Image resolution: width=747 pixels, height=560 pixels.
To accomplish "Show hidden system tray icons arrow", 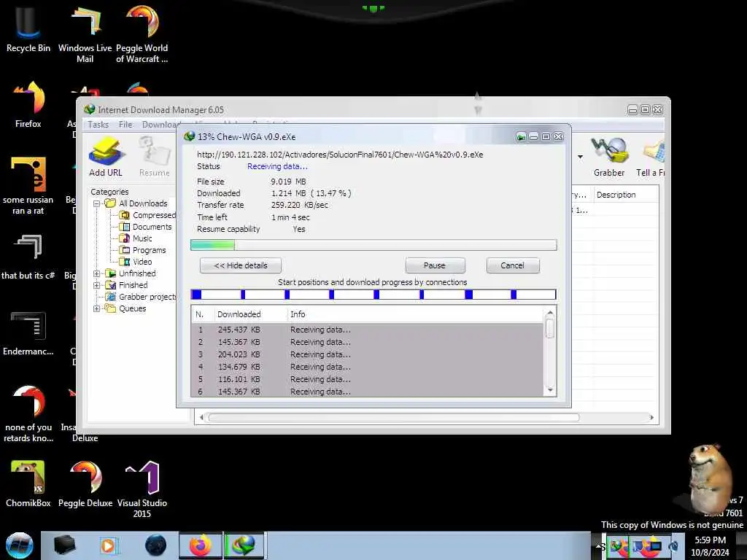I will click(x=598, y=545).
